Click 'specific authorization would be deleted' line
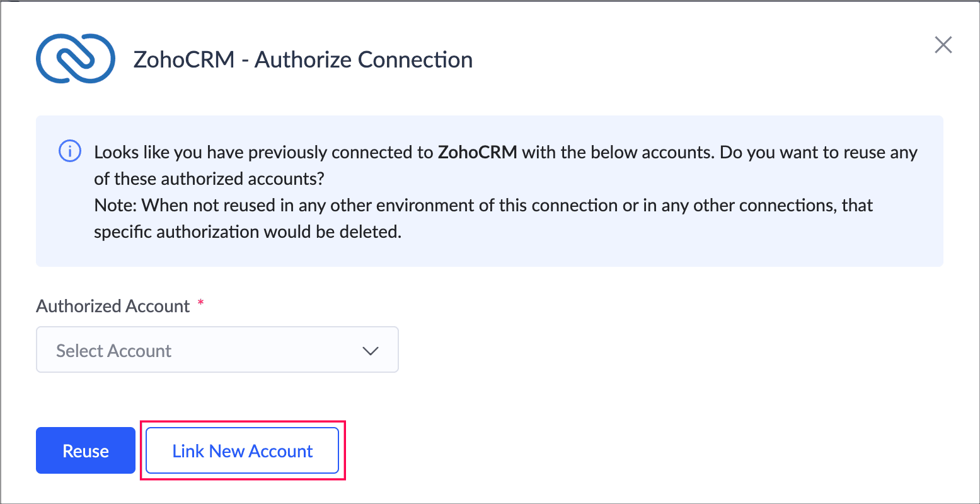The width and height of the screenshot is (980, 504). click(247, 232)
